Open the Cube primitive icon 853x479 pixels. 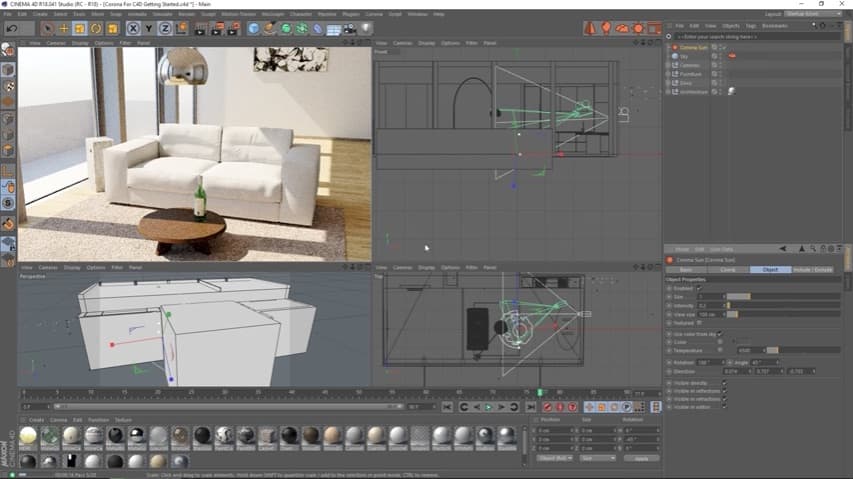[253, 28]
